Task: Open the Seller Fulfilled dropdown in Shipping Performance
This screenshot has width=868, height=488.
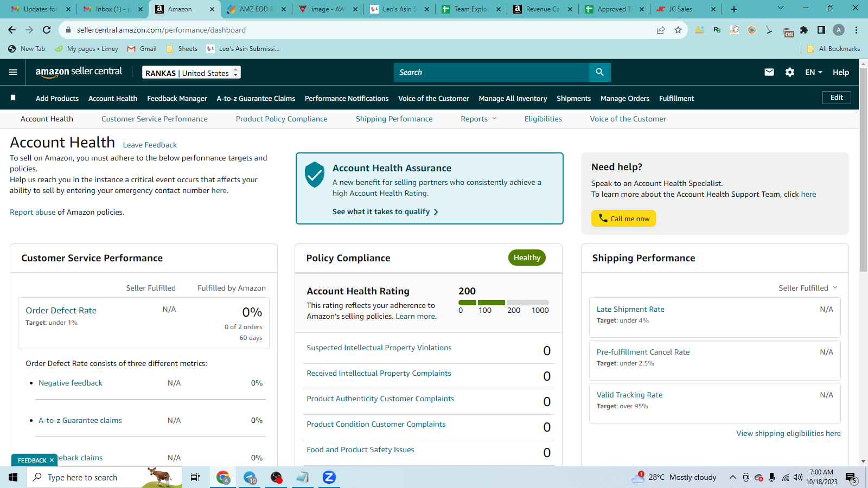Action: 808,288
